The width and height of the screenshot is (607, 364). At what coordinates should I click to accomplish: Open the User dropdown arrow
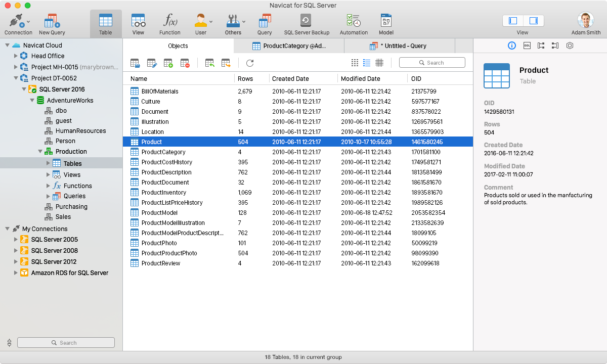click(x=211, y=22)
